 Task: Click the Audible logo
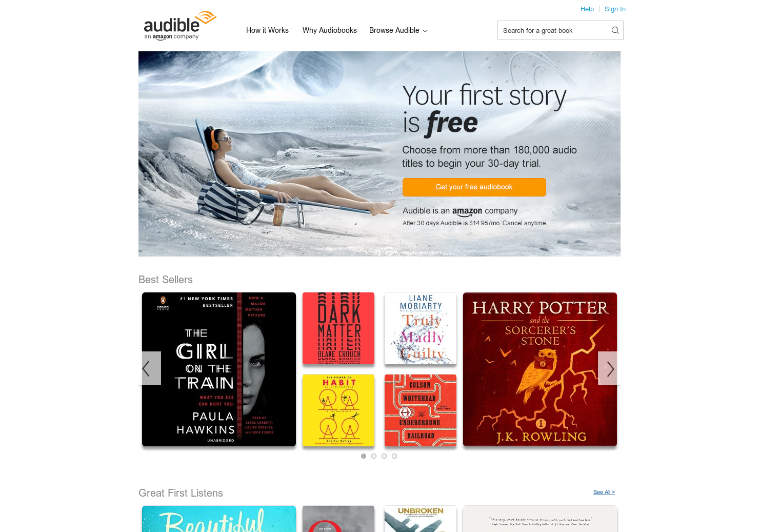pyautogui.click(x=180, y=26)
